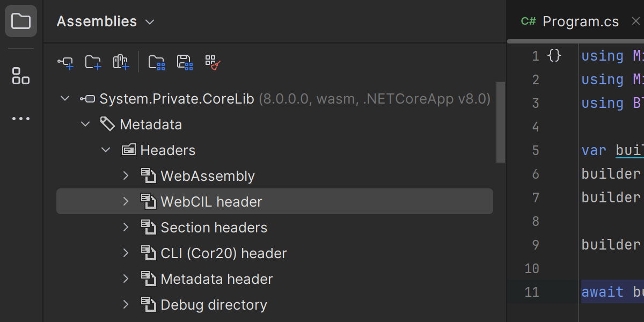Click the assembly tree vertical scrollbar
Viewport: 644px width, 322px height.
click(x=501, y=122)
